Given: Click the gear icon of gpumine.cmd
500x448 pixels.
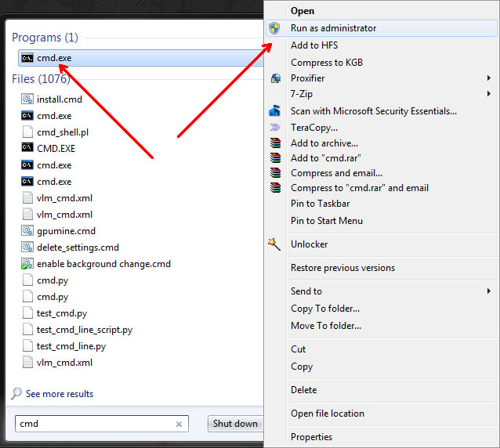Looking at the screenshot, I should [x=27, y=231].
